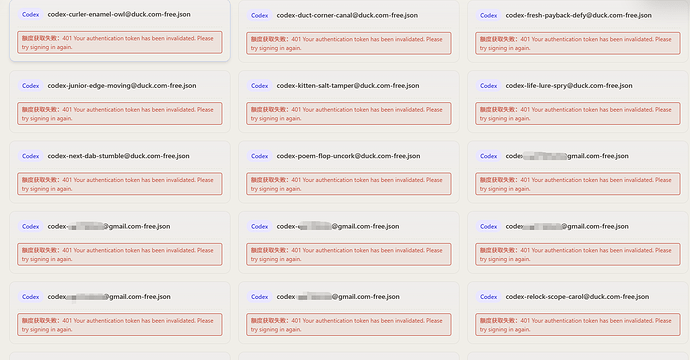The image size is (690, 360).
Task: Select codex-life-lure-spry@duck.com-free.json filename
Action: pos(569,86)
